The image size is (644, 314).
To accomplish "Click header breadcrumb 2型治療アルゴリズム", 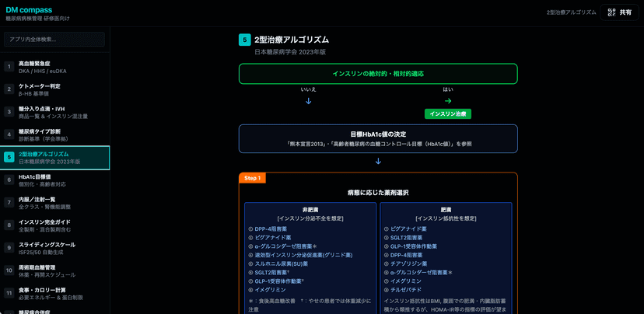I will 572,12.
